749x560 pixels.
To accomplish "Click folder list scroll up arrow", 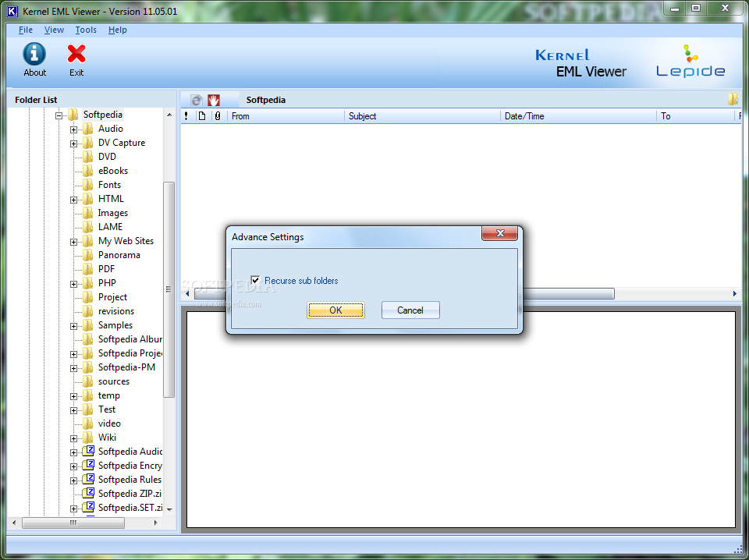I will coord(169,115).
